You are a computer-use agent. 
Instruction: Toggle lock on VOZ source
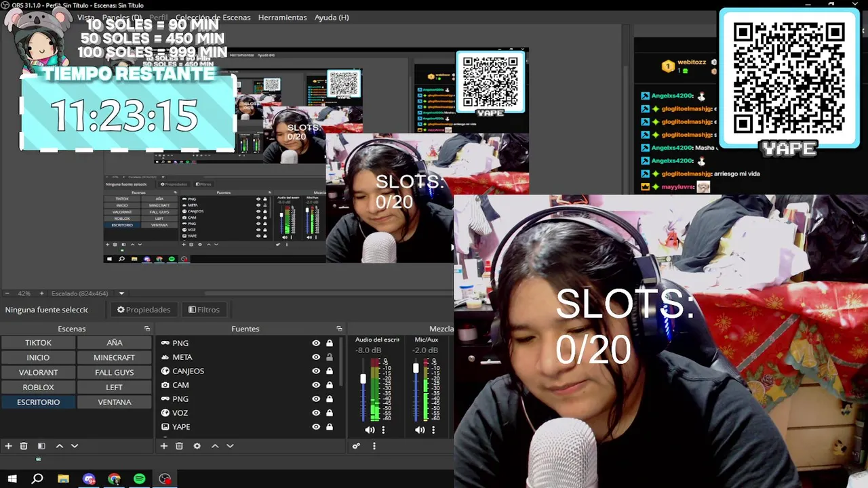click(x=330, y=413)
